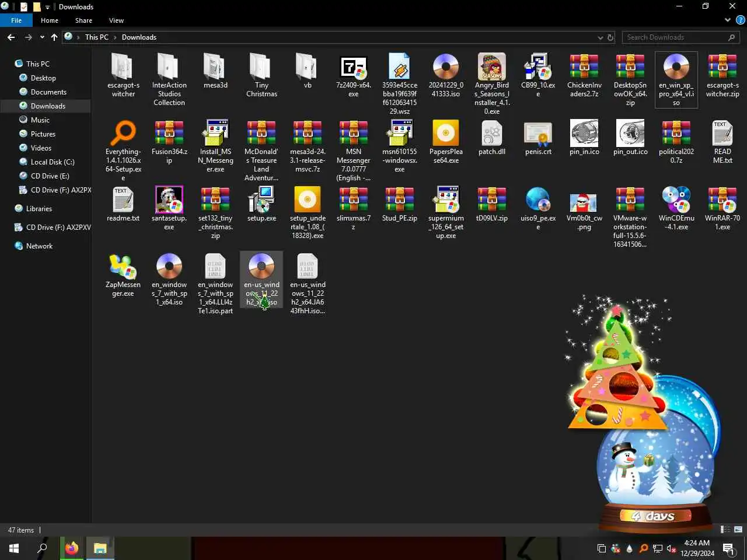Viewport: 747px width, 560px height.
Task: Select the PapersPlease64.exe file
Action: click(446, 142)
